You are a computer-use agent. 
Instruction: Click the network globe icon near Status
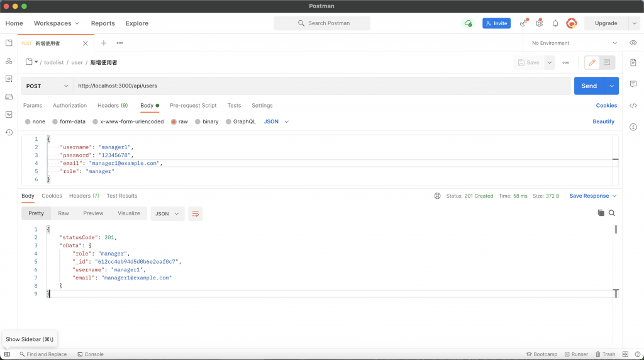(438, 196)
